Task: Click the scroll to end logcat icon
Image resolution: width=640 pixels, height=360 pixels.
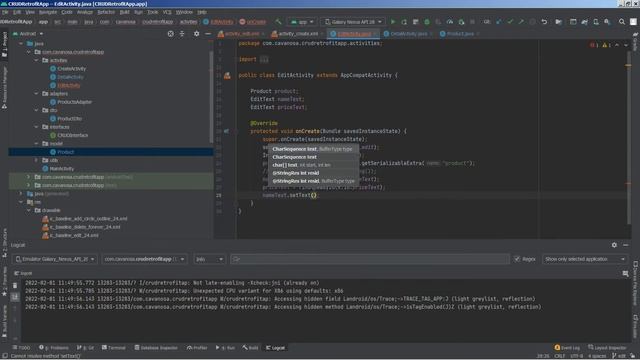Action: point(15,297)
